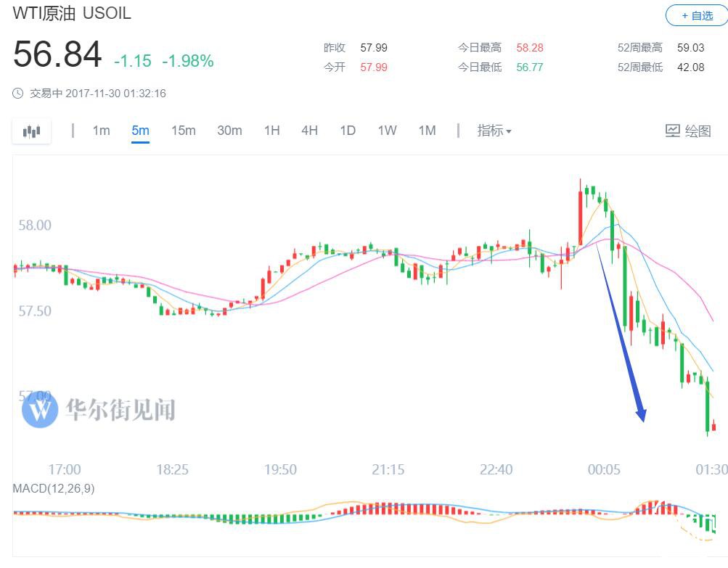Screen dimensions: 728x568
Task: Click the 58.00 price axis label
Action: coord(35,225)
